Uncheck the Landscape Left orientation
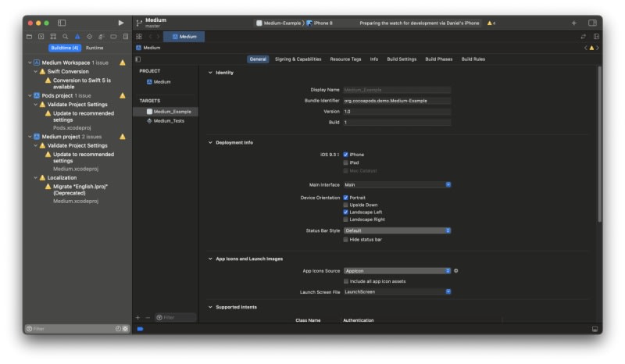 point(346,212)
